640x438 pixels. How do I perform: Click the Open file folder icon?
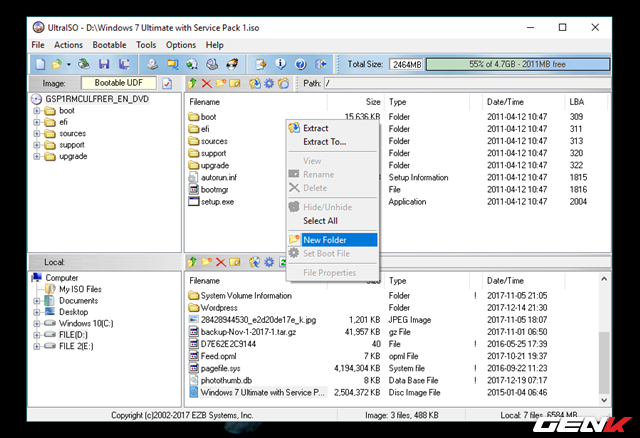(57, 64)
